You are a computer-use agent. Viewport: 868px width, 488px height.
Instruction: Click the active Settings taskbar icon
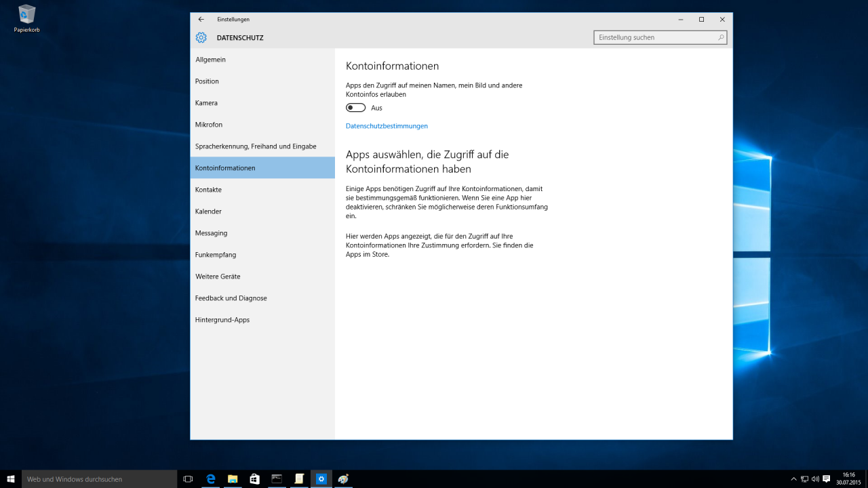(x=321, y=479)
